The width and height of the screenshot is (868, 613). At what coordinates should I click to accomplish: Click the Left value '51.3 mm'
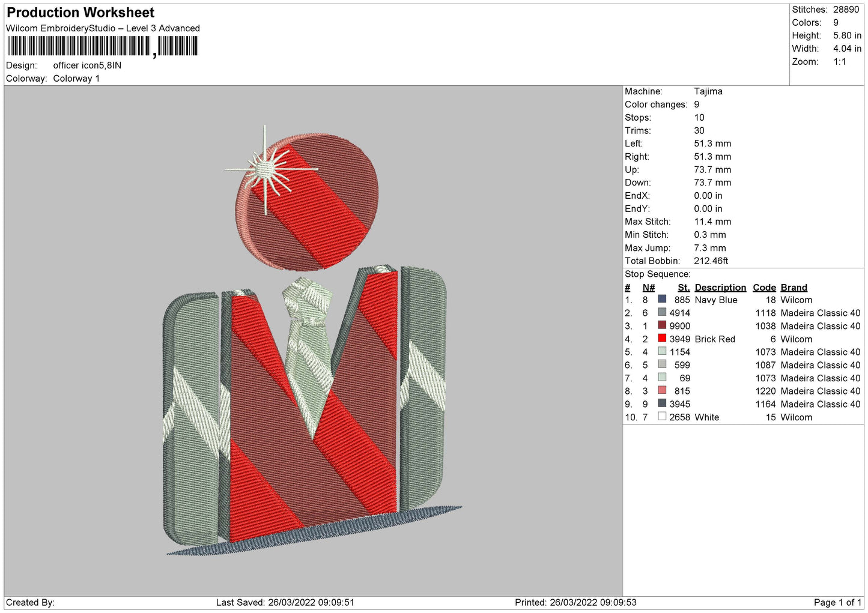[x=712, y=144]
